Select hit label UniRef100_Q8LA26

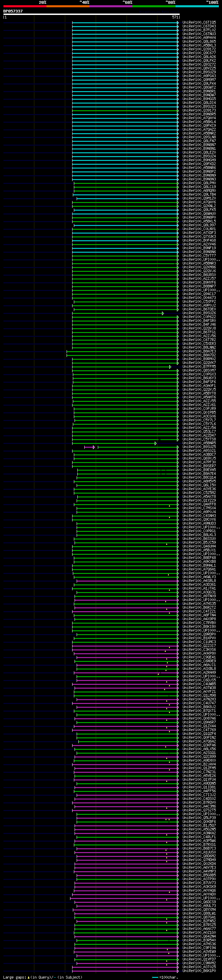coord(199,57)
